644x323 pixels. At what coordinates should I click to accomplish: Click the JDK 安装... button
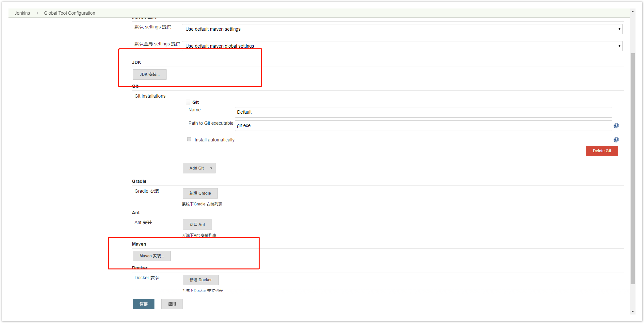tap(150, 74)
